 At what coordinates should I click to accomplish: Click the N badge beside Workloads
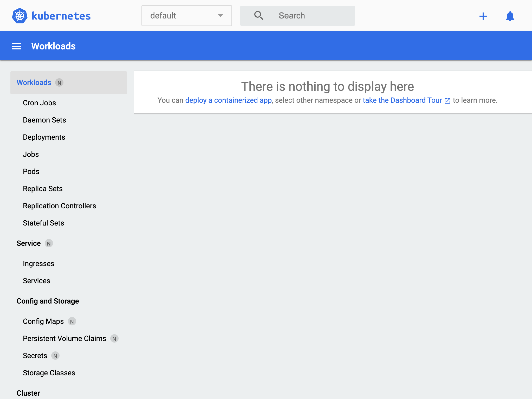point(59,83)
